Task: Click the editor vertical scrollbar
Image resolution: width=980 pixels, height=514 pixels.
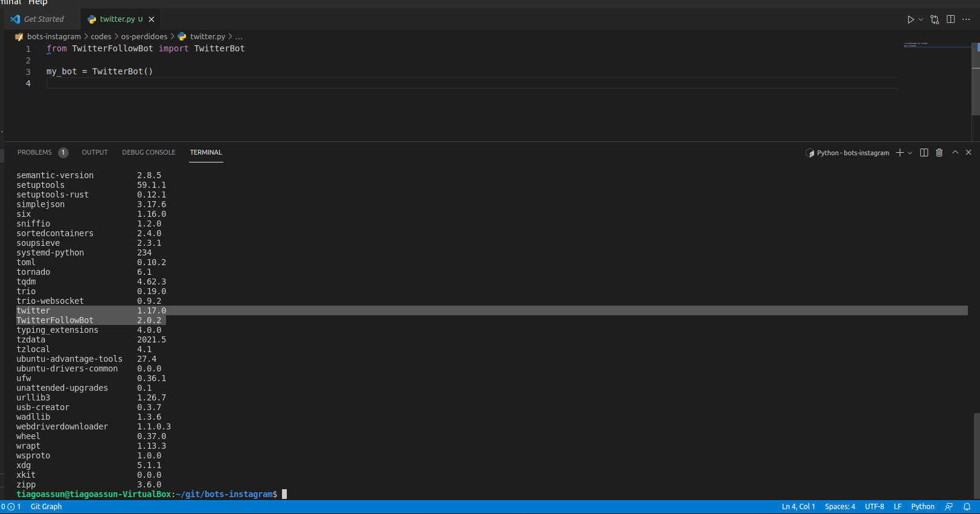Action: click(976, 79)
